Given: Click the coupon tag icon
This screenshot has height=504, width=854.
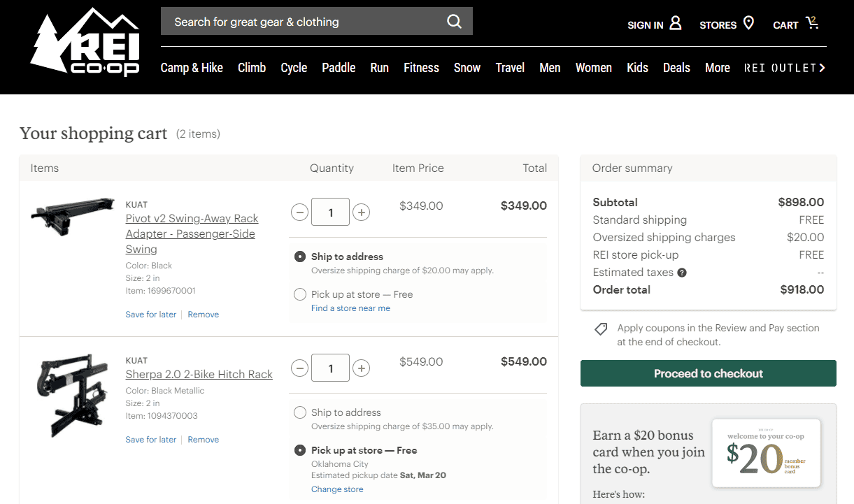Looking at the screenshot, I should click(x=601, y=329).
